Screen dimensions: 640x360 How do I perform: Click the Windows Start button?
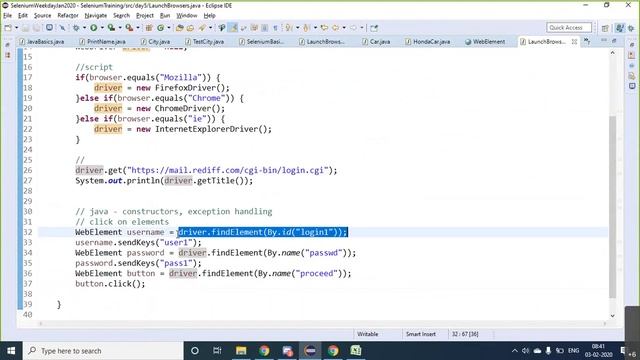[11, 351]
